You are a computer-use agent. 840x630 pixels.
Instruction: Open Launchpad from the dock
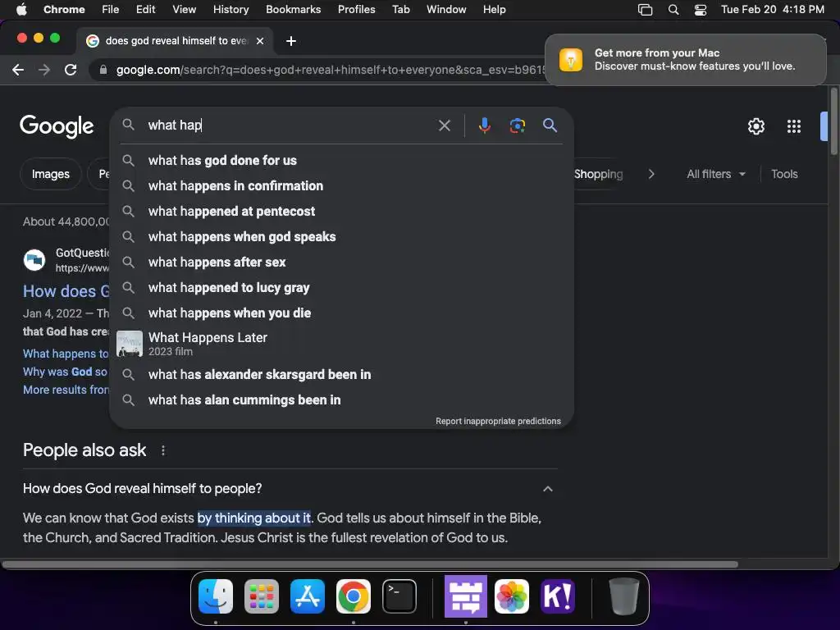pos(262,596)
